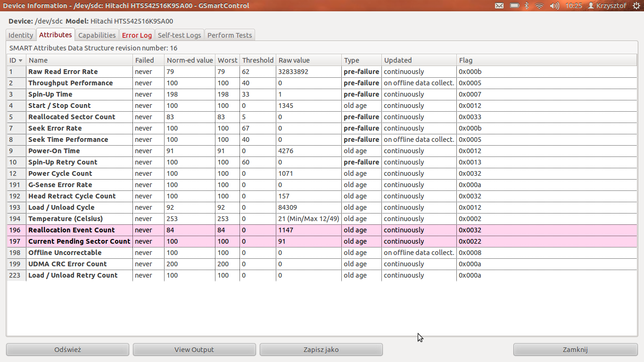
Task: Select the Offline Uncorrectable row
Action: tap(322, 253)
